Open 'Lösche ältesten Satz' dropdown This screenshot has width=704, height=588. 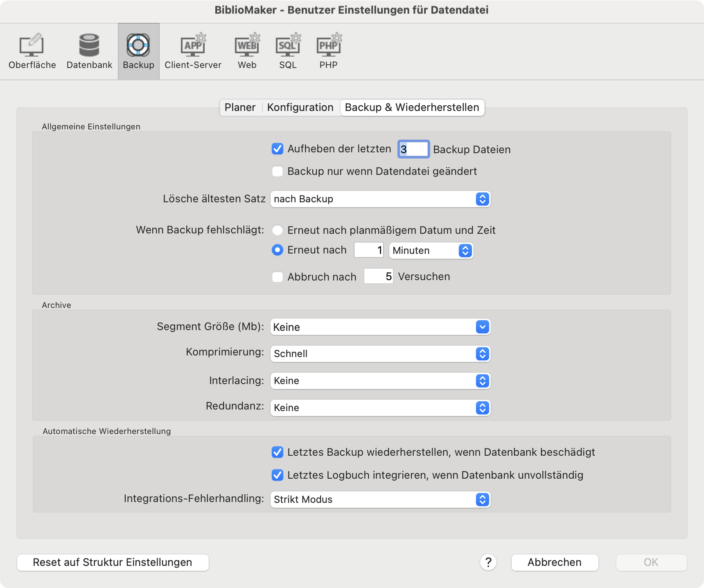tap(380, 199)
